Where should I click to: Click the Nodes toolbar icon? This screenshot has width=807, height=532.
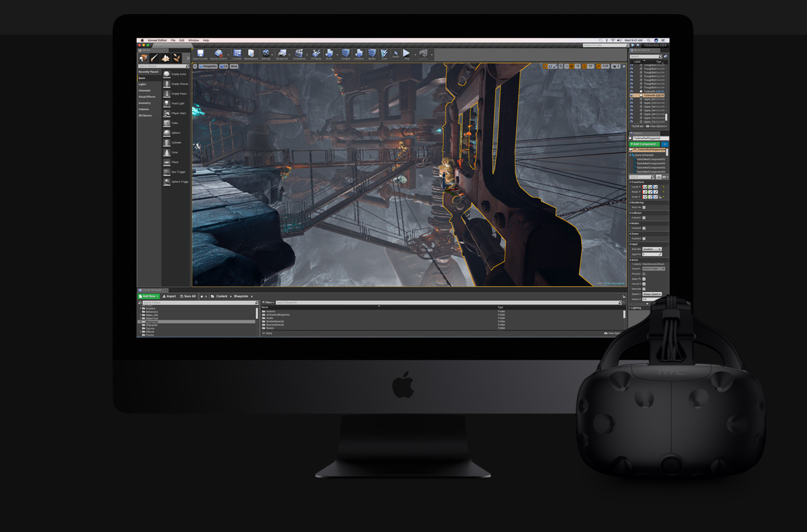pos(371,54)
